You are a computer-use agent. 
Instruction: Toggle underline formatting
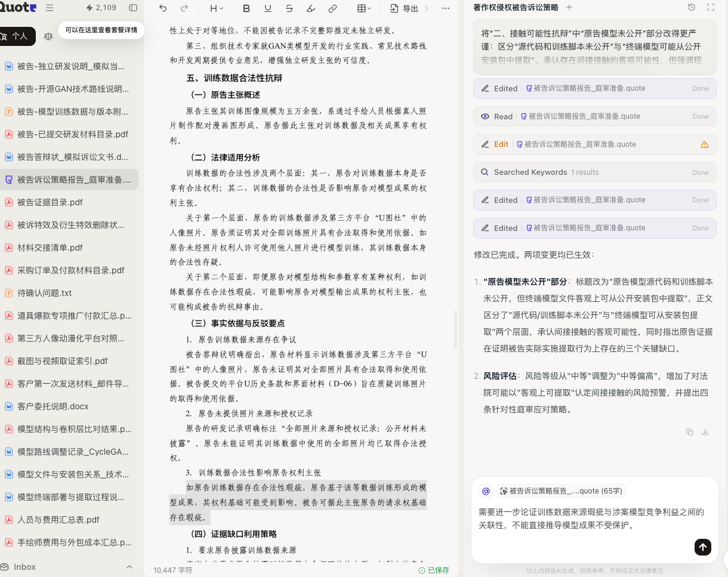[x=268, y=8]
